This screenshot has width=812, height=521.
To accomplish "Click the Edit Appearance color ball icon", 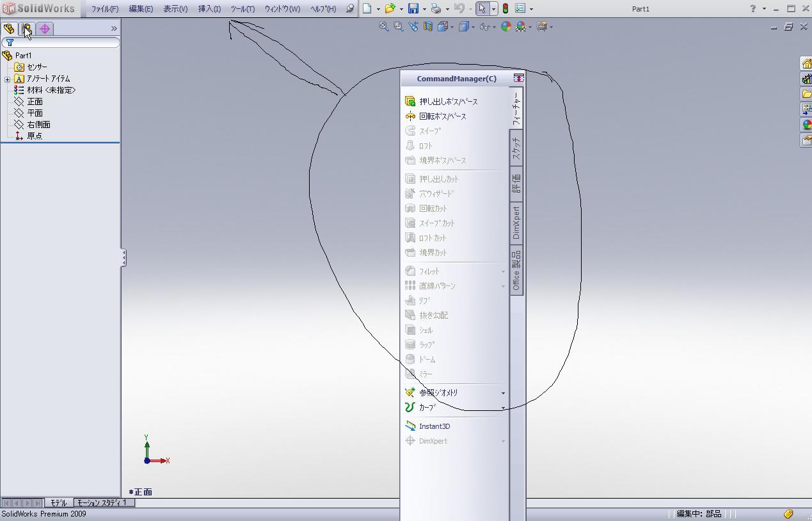I will pyautogui.click(x=506, y=27).
